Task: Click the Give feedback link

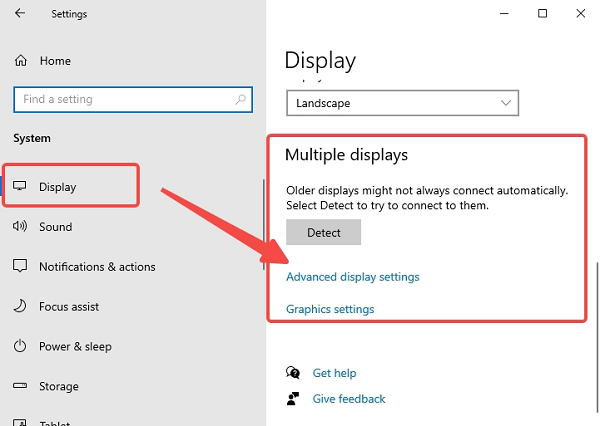Action: [349, 399]
